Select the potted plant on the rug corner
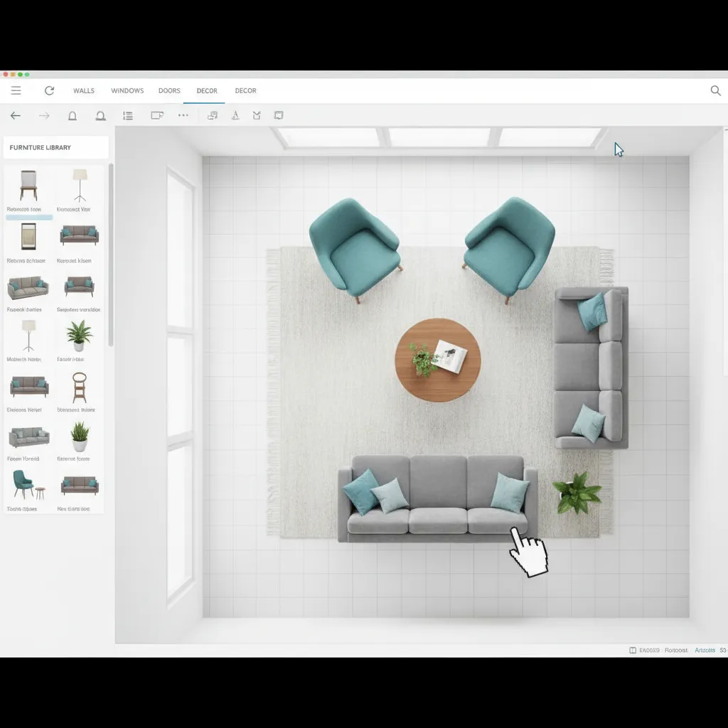 pyautogui.click(x=577, y=493)
